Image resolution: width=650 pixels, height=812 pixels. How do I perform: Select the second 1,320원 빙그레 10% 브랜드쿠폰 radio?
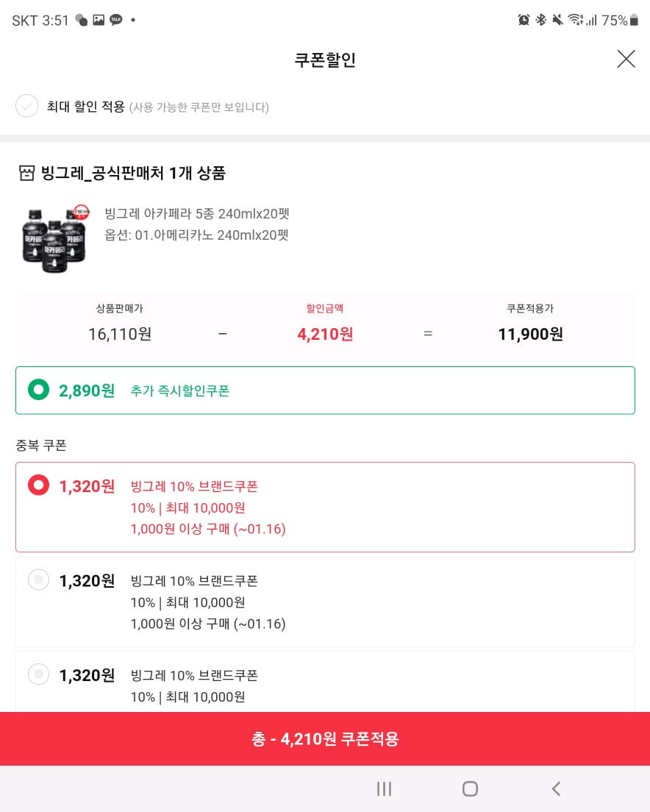[x=38, y=580]
